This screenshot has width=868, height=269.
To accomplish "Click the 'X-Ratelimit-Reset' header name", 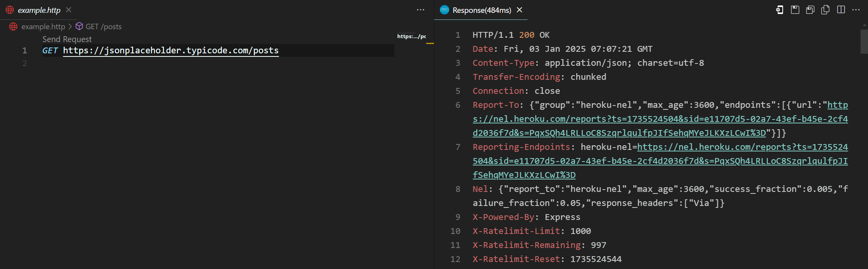I will [516, 259].
